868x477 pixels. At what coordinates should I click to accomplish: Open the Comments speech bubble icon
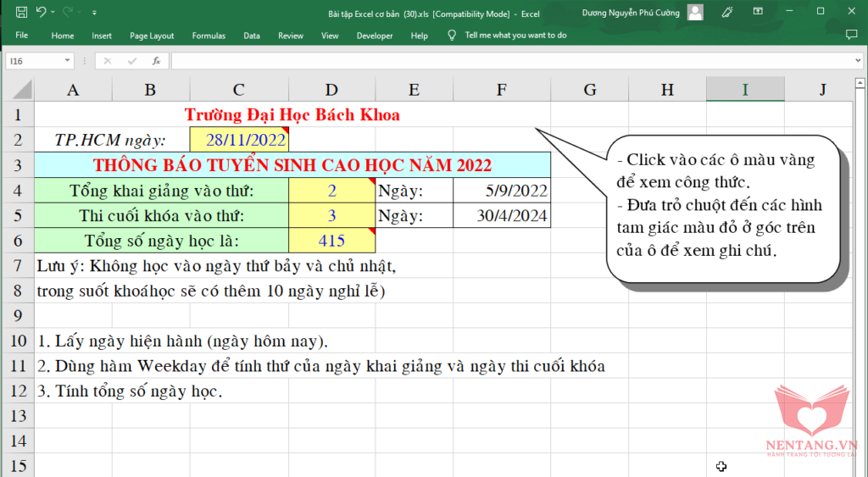[851, 36]
